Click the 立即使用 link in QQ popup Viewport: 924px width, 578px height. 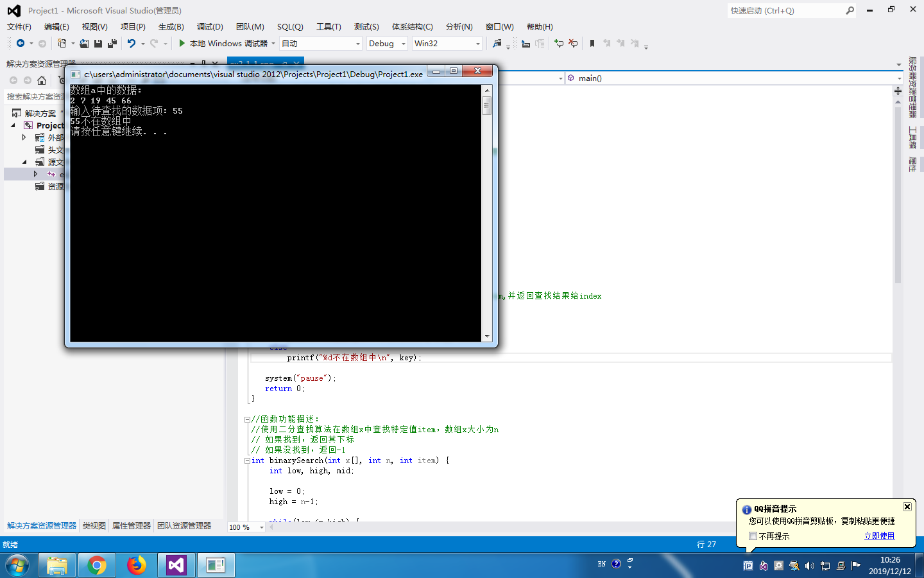879,536
